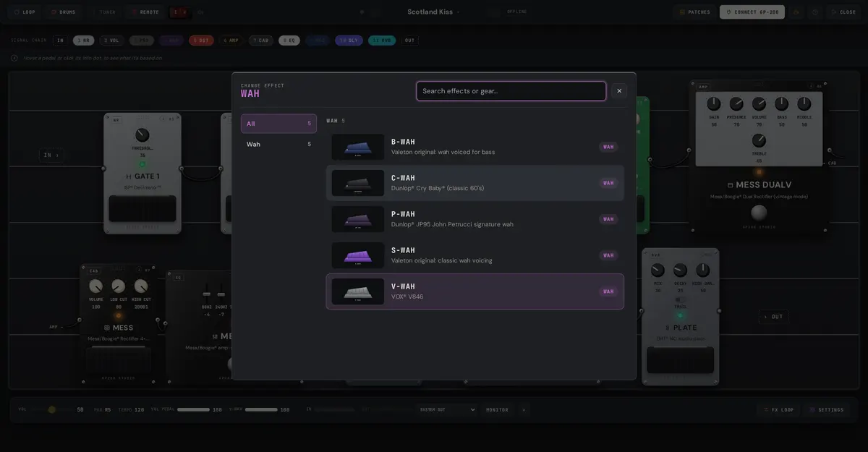Toggle the Monitor button in bottom bar
The image size is (868, 452).
coord(497,409)
